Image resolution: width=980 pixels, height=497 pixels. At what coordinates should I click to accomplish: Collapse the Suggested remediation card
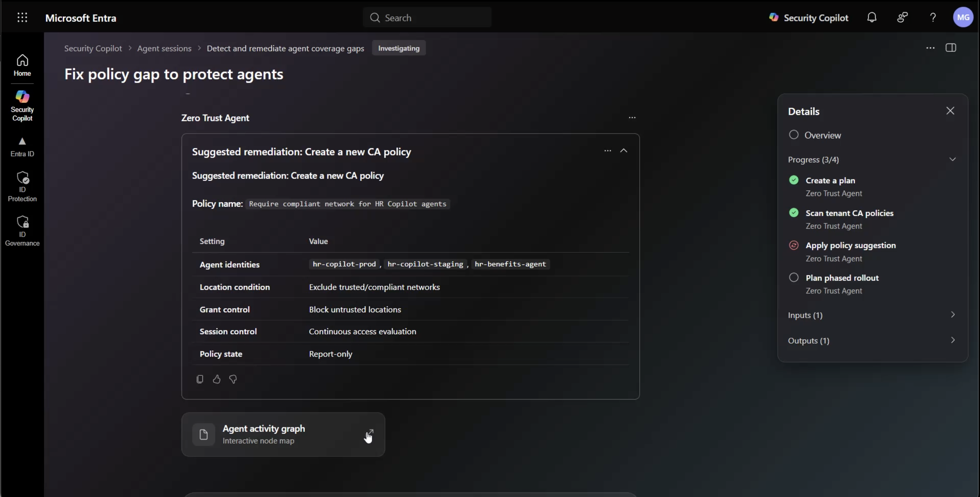(624, 151)
